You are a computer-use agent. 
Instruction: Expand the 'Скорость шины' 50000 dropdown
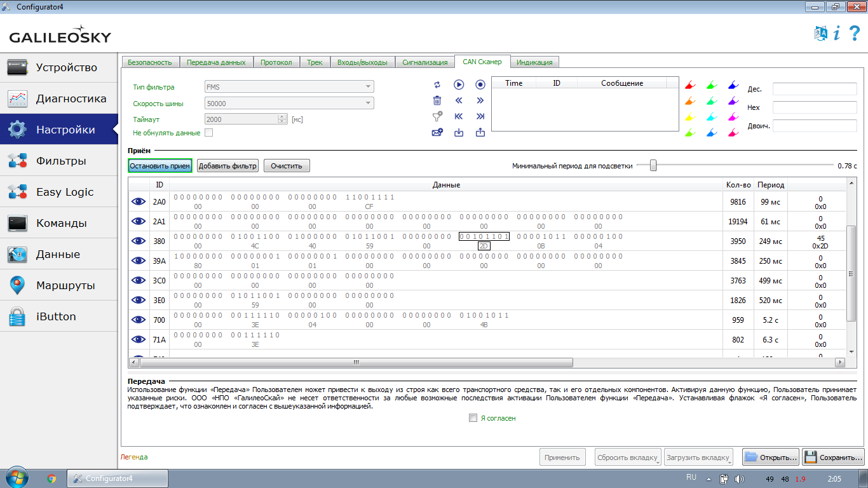(289, 103)
